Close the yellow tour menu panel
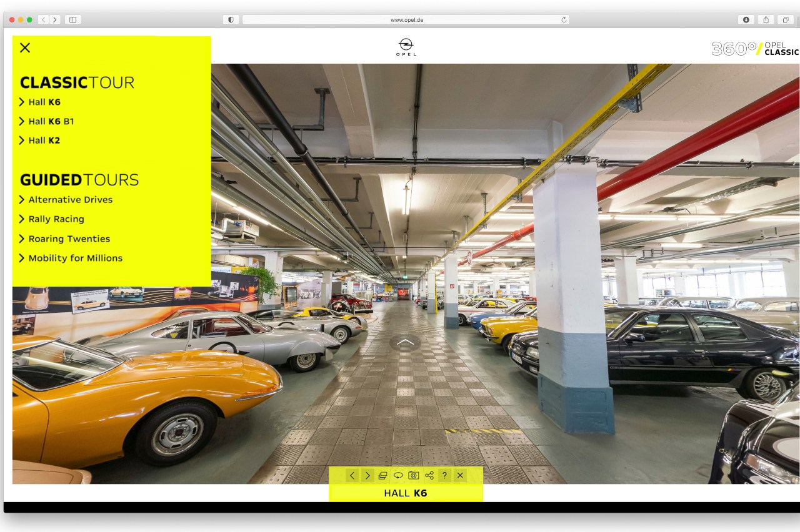This screenshot has width=800, height=532. coord(25,47)
